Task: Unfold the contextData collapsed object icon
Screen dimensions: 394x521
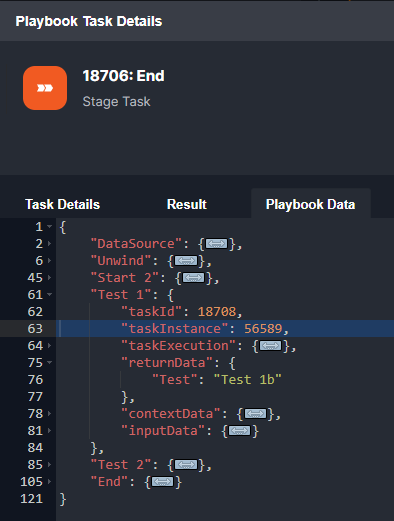Action: (x=255, y=414)
